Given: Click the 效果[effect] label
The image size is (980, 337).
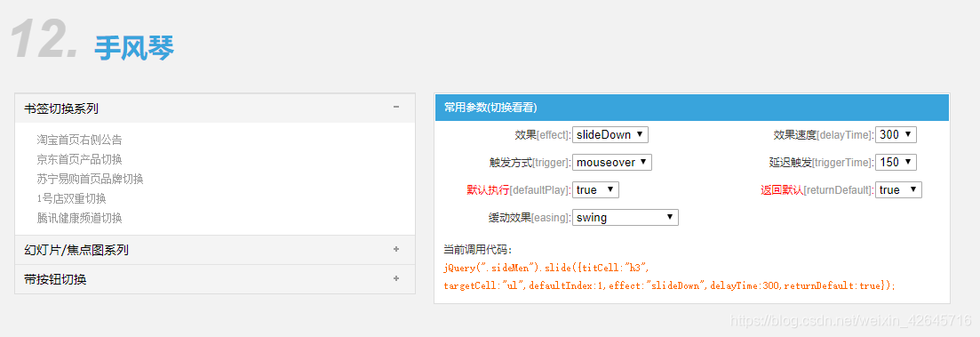Looking at the screenshot, I should tap(543, 134).
